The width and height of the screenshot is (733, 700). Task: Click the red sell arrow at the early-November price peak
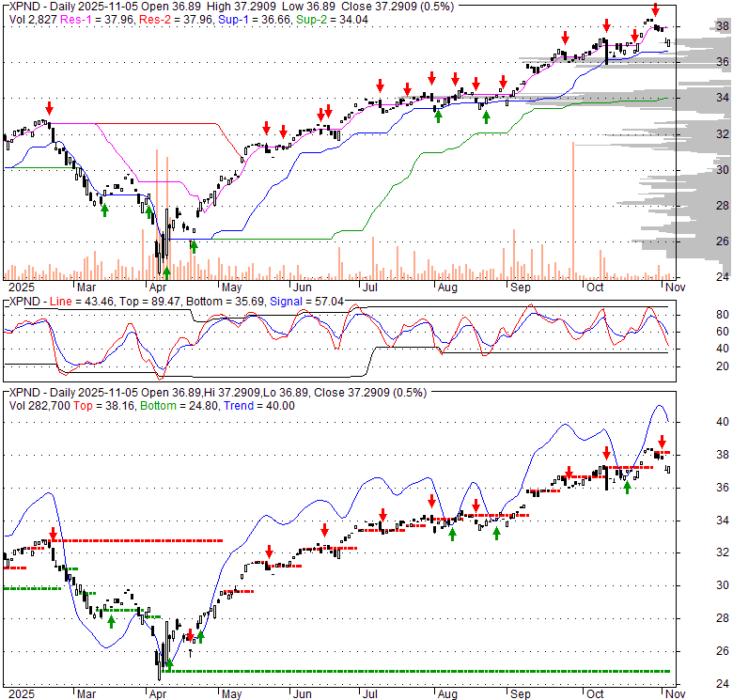click(655, 10)
